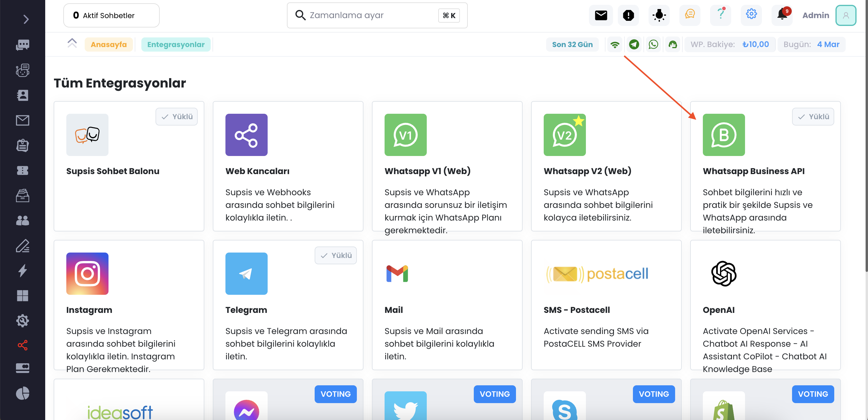
Task: Open the exclamation alert icon in top bar
Action: coord(628,15)
